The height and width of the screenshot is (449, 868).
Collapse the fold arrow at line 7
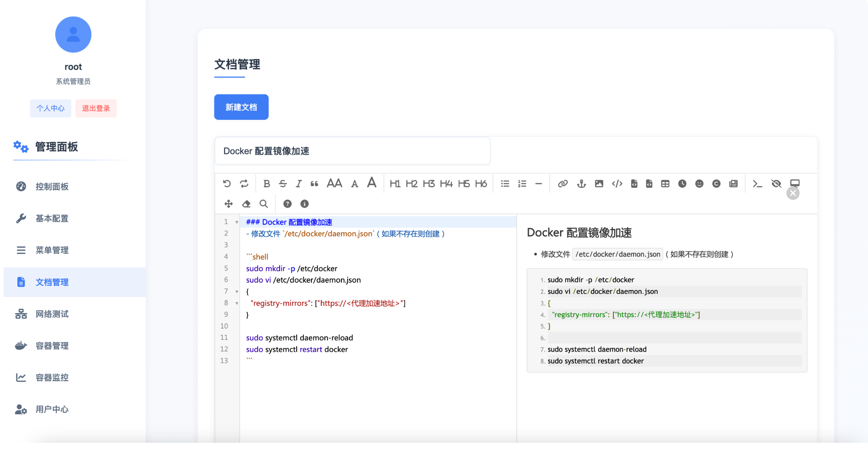tap(237, 292)
